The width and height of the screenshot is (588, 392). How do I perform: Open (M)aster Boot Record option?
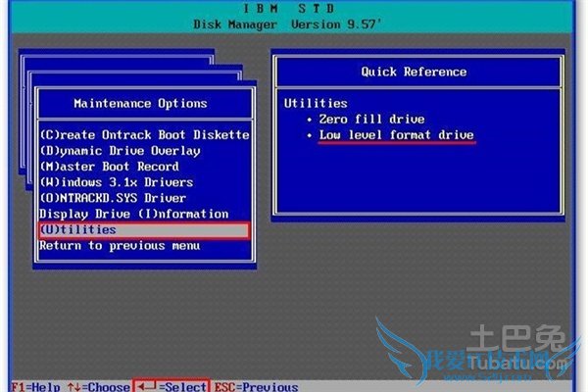pyautogui.click(x=109, y=167)
